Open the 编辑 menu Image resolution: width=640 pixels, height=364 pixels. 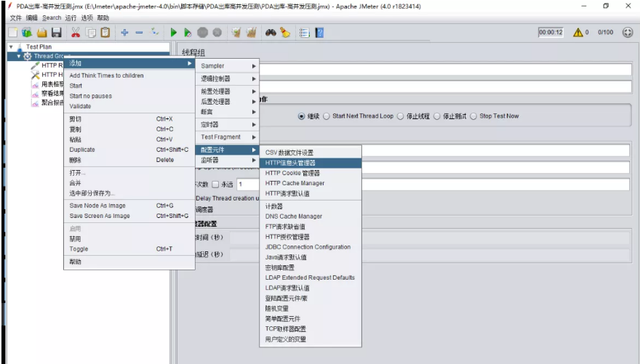coord(31,18)
